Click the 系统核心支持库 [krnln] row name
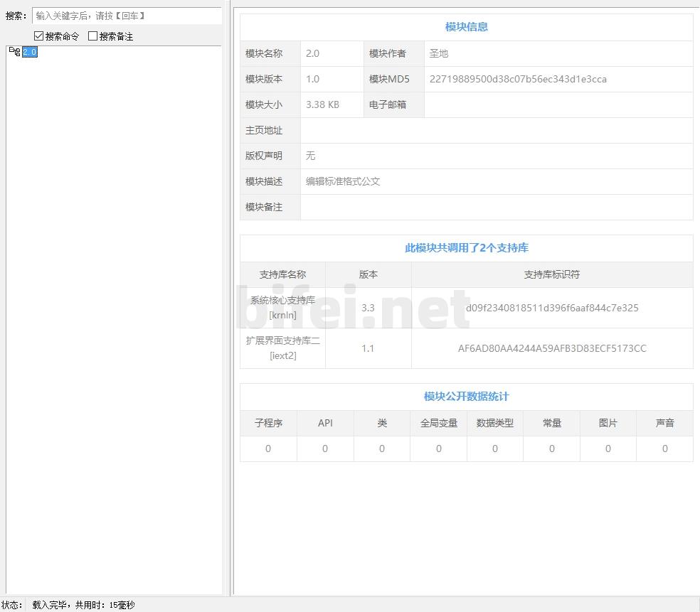 (x=282, y=308)
